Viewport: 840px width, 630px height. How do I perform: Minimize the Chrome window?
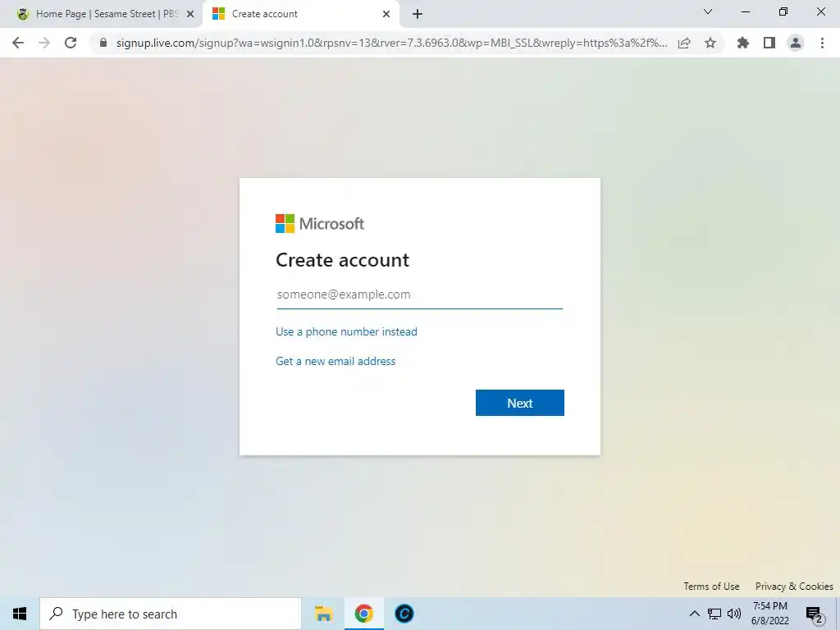(x=746, y=11)
